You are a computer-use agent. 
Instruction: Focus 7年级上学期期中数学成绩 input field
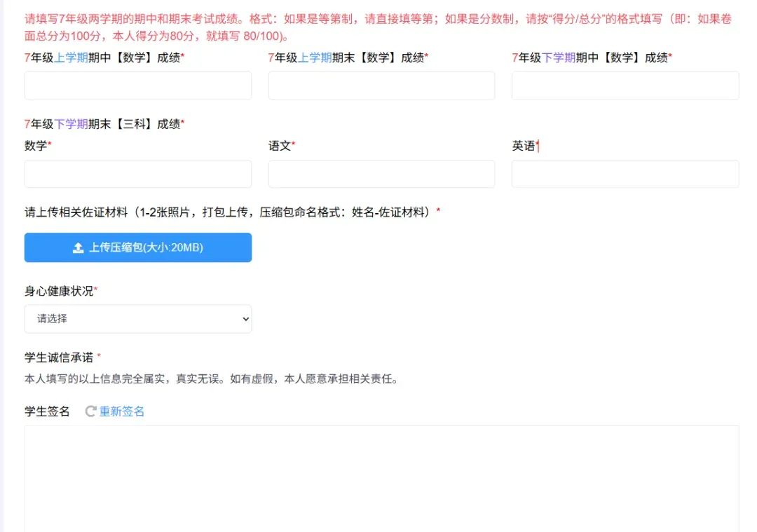(x=138, y=86)
